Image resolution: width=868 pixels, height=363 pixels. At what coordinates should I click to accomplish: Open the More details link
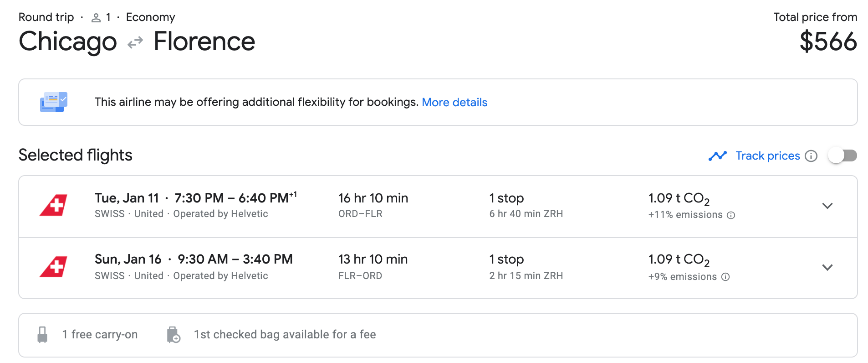click(x=454, y=102)
